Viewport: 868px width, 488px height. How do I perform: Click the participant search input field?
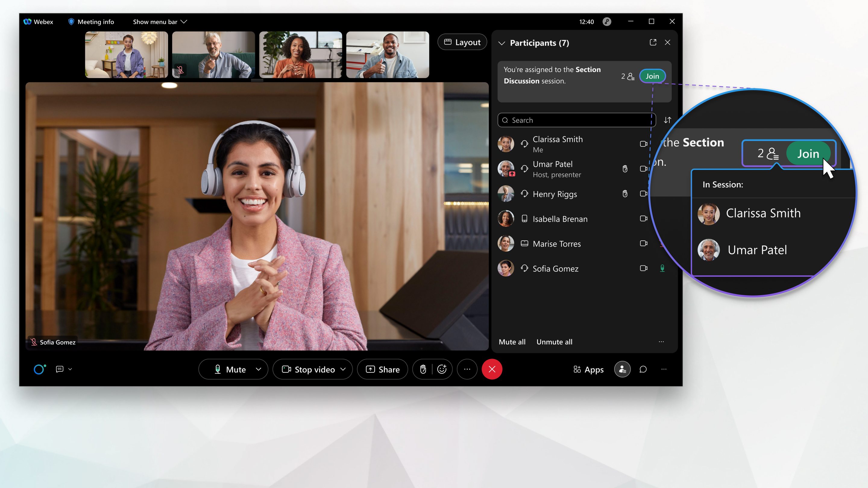577,120
